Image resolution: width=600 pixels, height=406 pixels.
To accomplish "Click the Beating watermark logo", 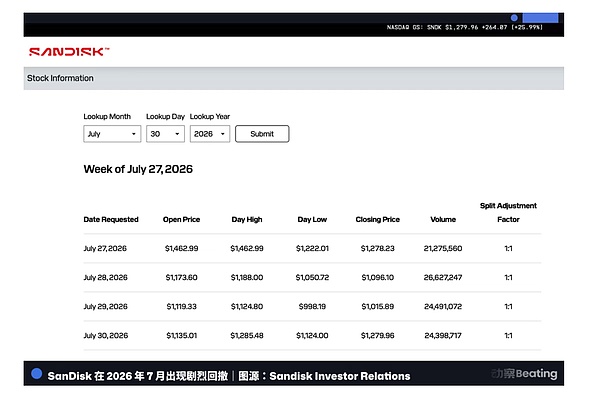I will click(x=524, y=373).
